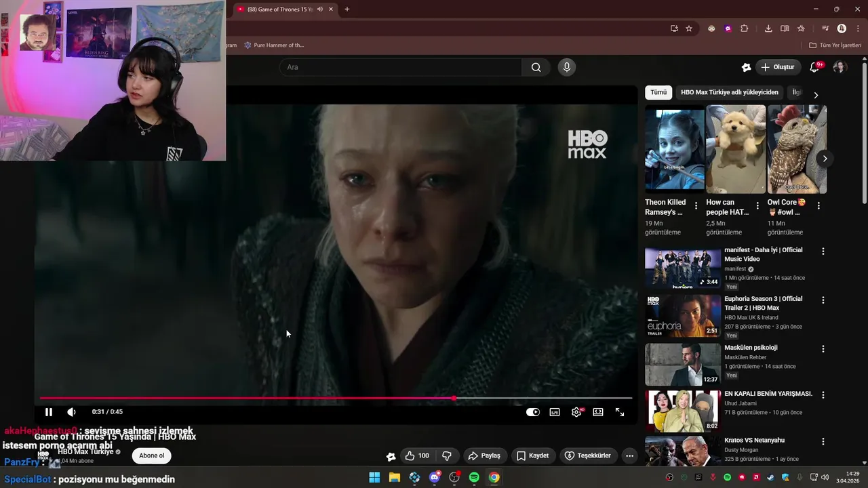Image resolution: width=868 pixels, height=488 pixels.
Task: Open Chrome three-dot menu
Action: tap(858, 28)
